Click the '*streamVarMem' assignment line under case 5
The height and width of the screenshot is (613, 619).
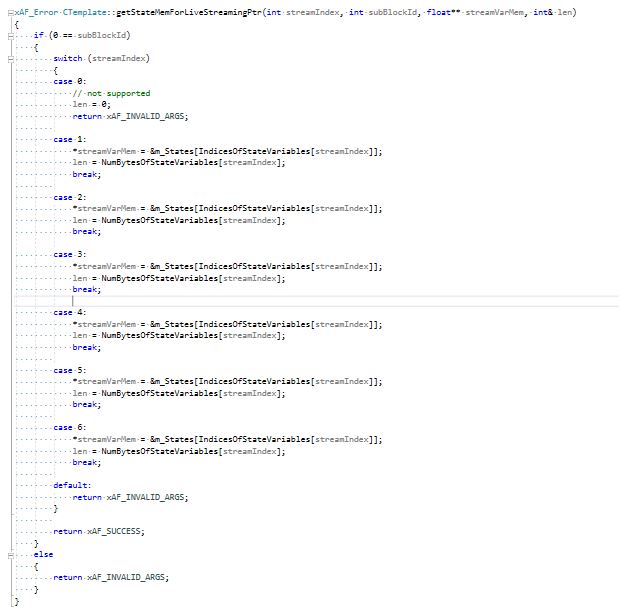pyautogui.click(x=227, y=382)
